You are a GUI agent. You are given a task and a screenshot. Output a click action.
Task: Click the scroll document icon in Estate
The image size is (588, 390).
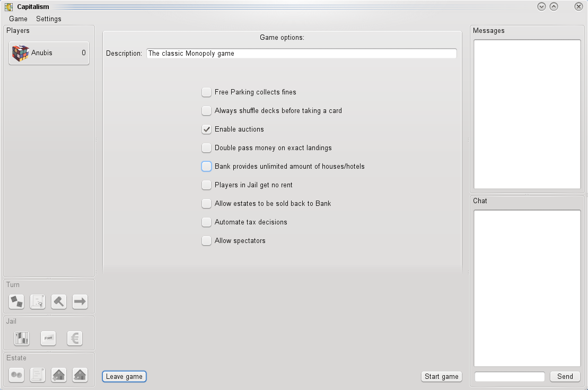[x=38, y=375]
